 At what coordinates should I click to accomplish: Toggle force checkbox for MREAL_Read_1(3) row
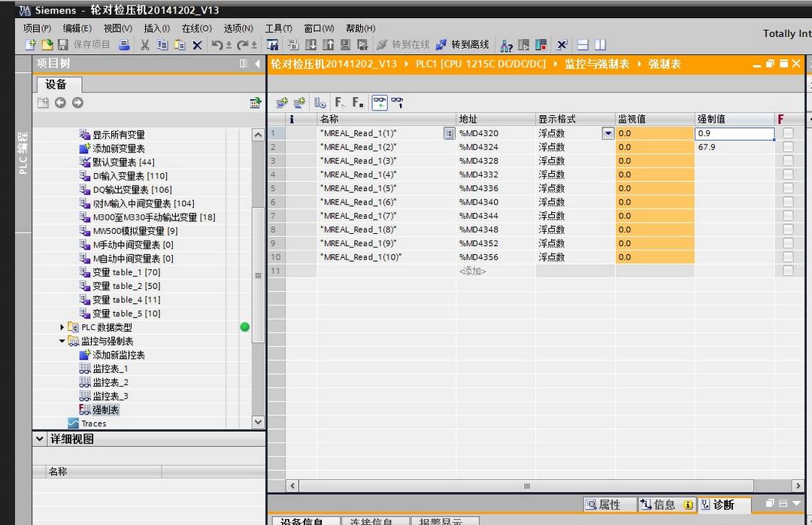[788, 161]
